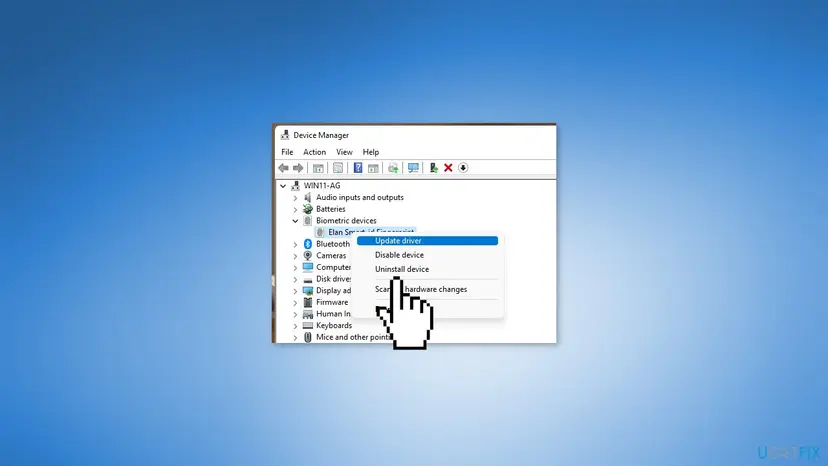Collapse the Biometric devices chevron
828x466 pixels.
point(296,221)
